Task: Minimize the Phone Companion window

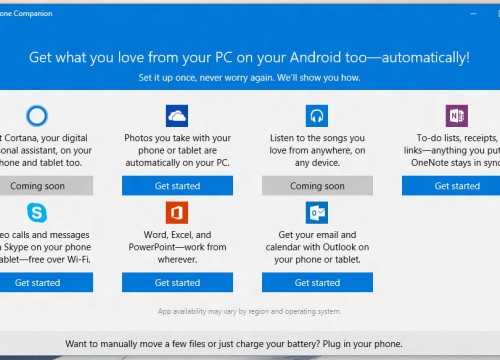Action: [x=473, y=14]
